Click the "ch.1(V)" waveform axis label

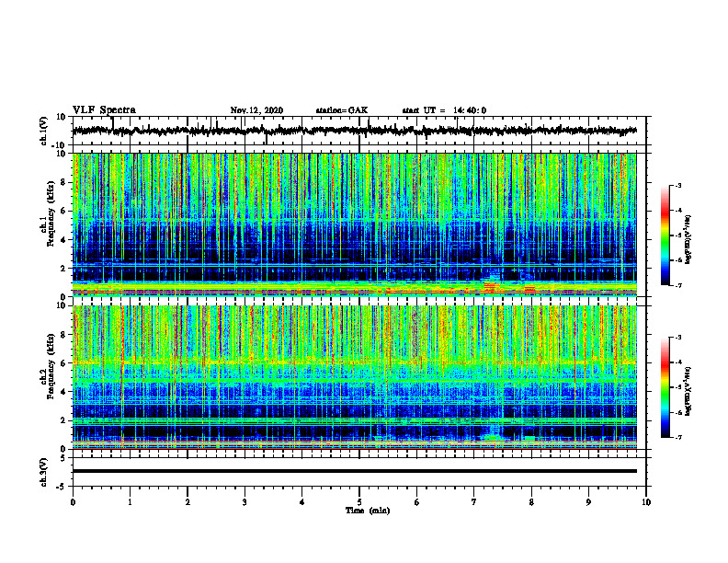[x=43, y=131]
